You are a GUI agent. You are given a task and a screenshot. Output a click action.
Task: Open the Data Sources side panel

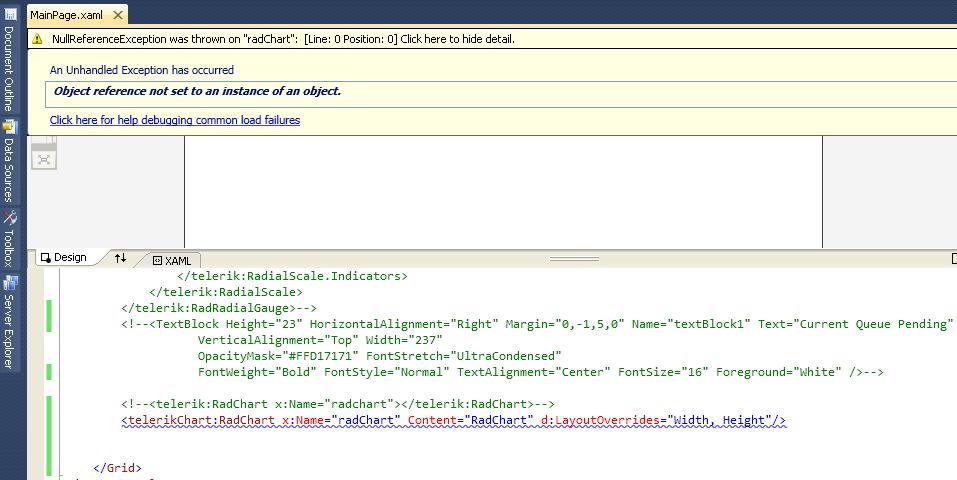coord(9,163)
